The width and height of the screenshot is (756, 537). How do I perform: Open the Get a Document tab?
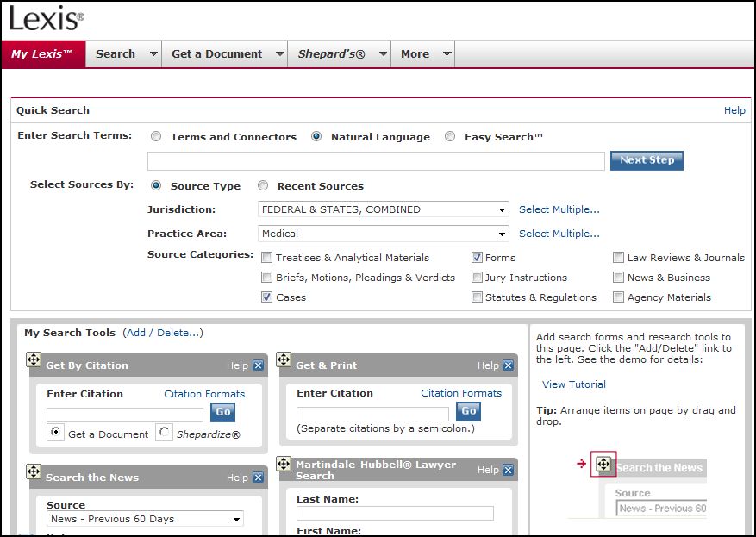point(216,53)
